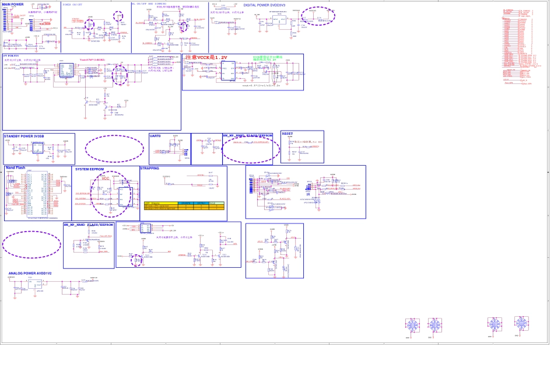Click the red VCCK 1.2V warning note
This screenshot has height=392, width=554.
(206, 58)
